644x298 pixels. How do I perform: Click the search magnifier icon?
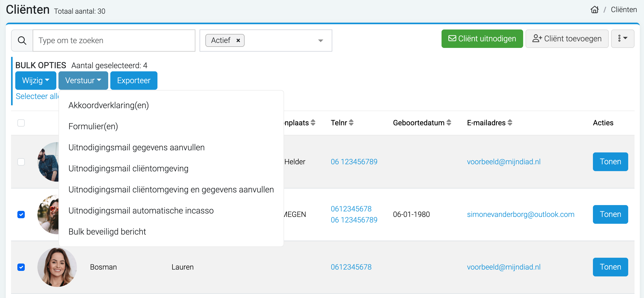click(x=22, y=41)
